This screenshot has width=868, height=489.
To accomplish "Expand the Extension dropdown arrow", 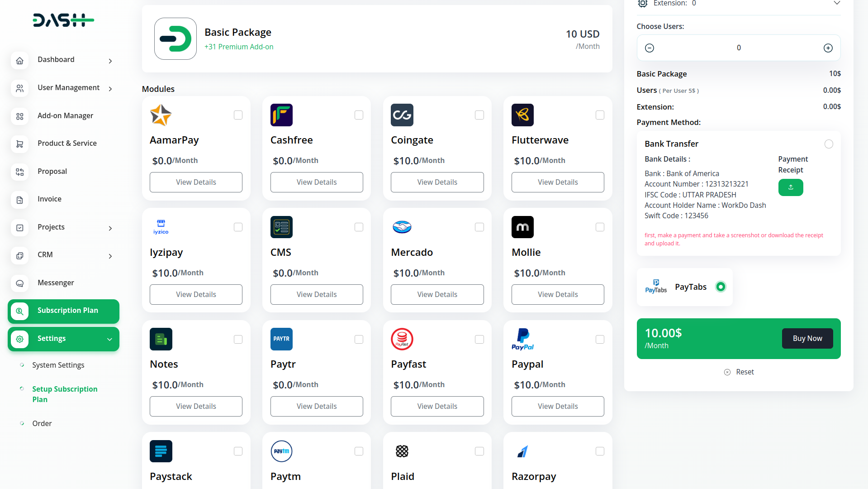I will pyautogui.click(x=837, y=3).
